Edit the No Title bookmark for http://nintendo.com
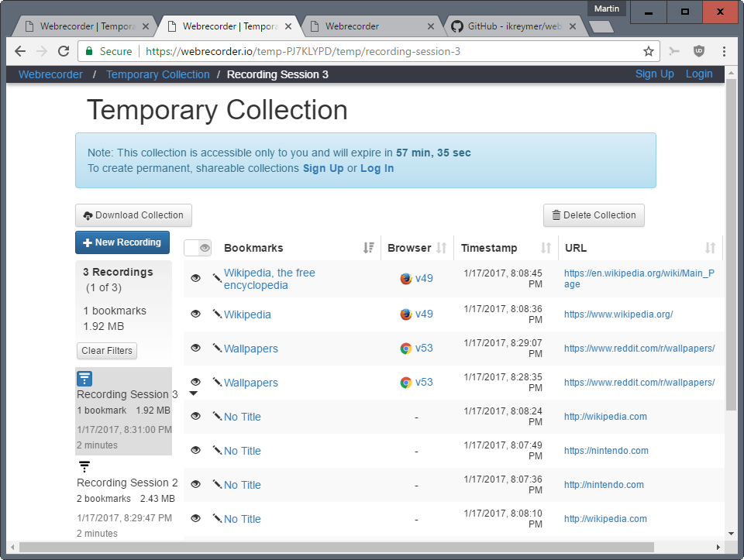This screenshot has height=560, width=744. point(217,485)
